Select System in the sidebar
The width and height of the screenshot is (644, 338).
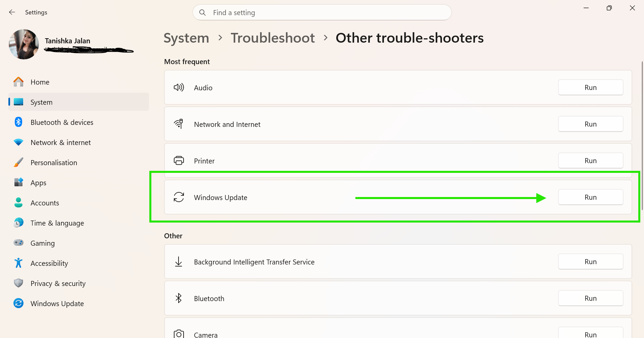pyautogui.click(x=79, y=102)
